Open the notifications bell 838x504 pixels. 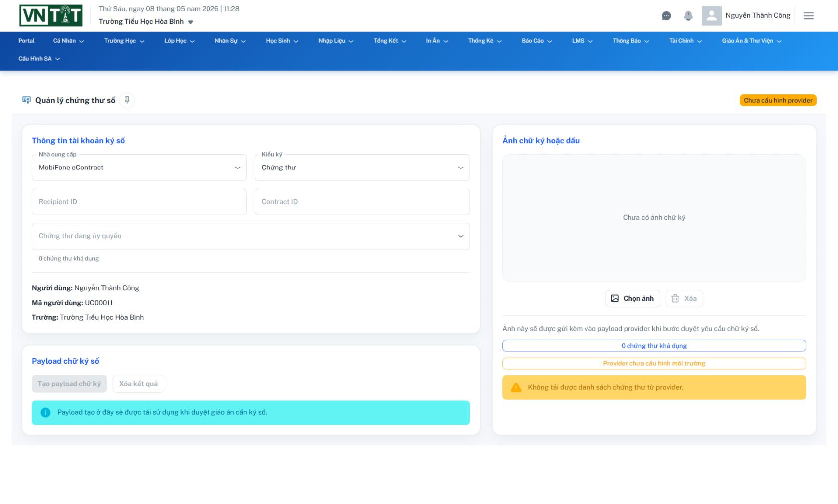tap(688, 16)
